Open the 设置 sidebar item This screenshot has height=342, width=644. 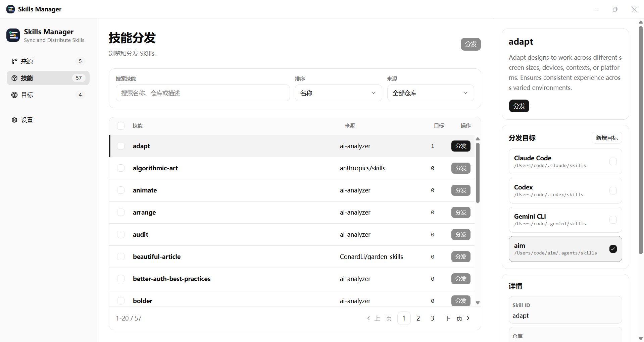[48, 120]
